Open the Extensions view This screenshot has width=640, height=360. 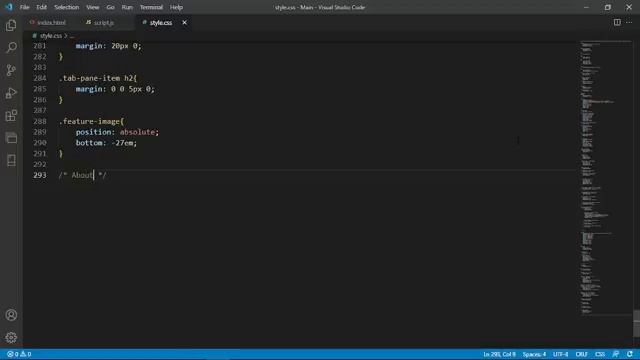(x=11, y=116)
